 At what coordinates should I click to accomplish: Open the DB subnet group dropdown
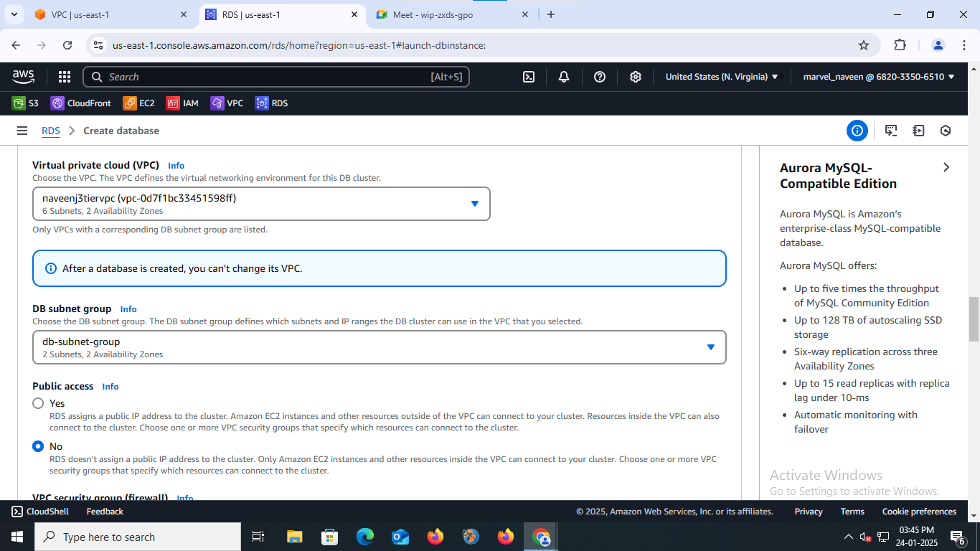379,347
